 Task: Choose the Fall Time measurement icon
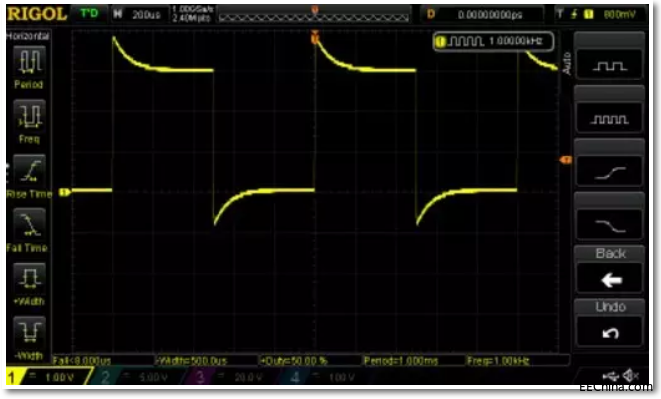29,224
